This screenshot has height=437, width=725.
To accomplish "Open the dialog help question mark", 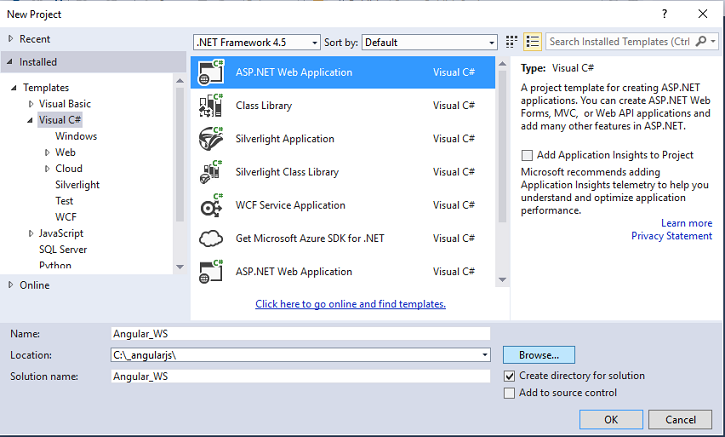I will tap(664, 14).
